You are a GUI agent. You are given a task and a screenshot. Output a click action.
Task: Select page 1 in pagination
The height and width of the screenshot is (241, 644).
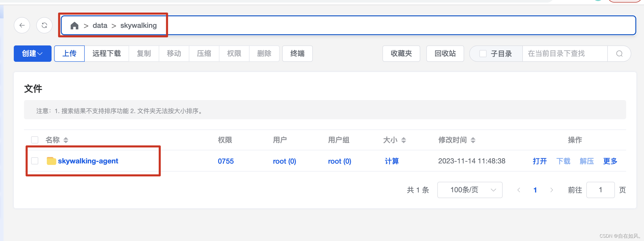pyautogui.click(x=535, y=190)
